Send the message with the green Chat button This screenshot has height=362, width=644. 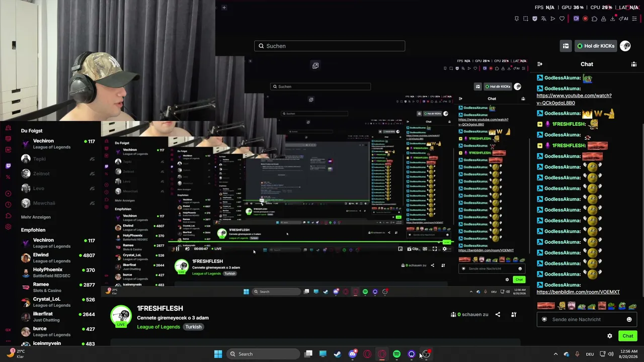point(628,336)
